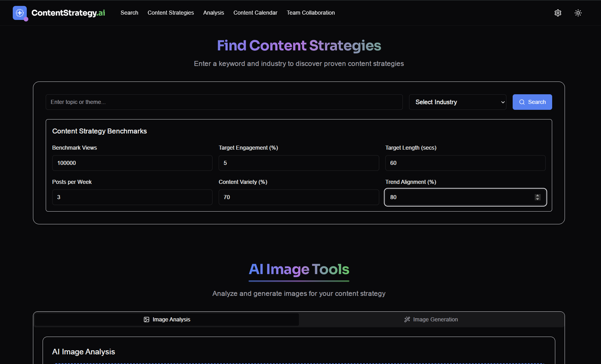Click the ContentStrategy.ai logo icon
601x364 pixels.
coord(20,13)
